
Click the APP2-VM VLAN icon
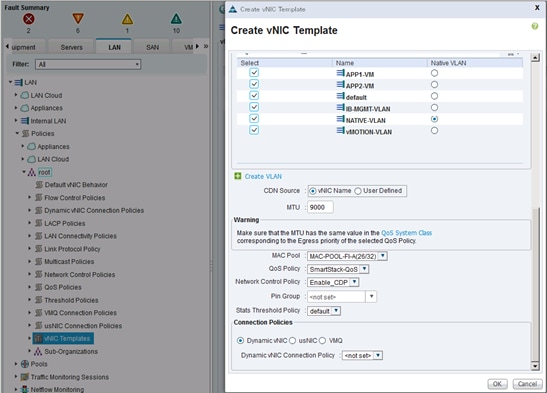[340, 84]
